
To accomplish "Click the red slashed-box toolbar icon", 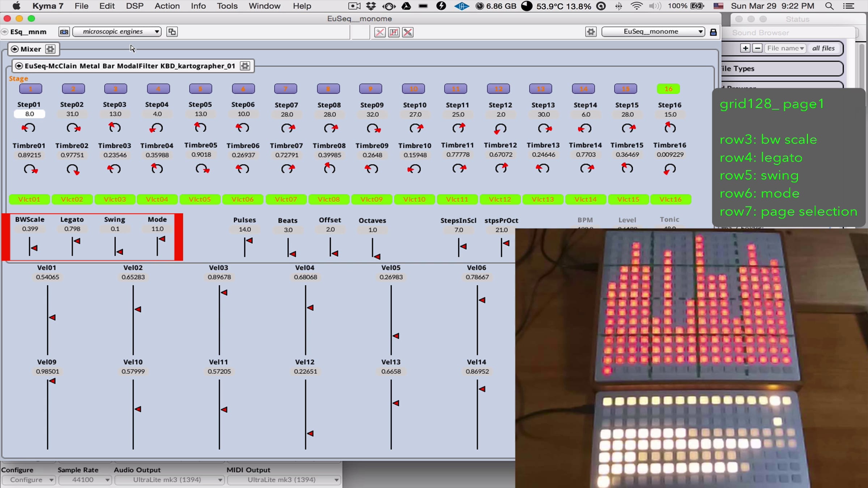I will [393, 32].
